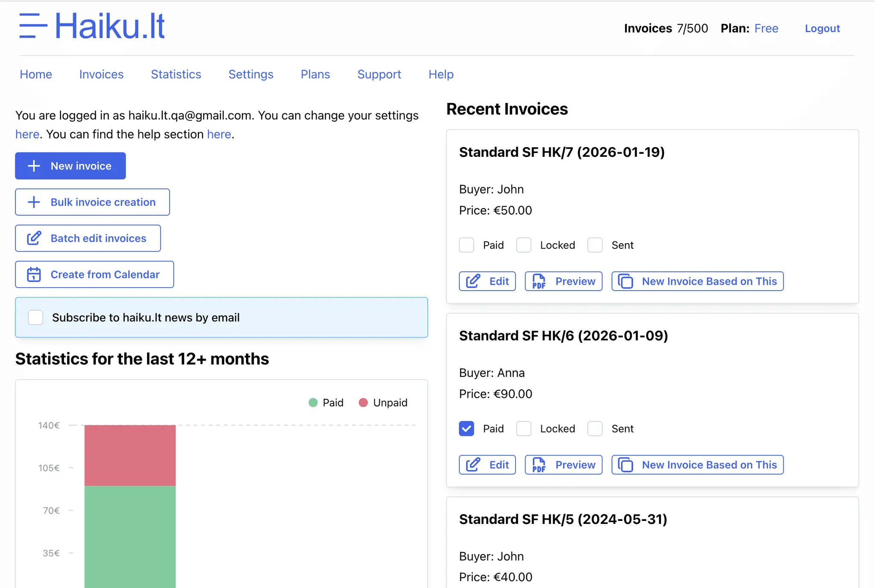Viewport: 875px width, 588px height.
Task: Click Preview label for invoice HK/7
Action: [x=575, y=281]
